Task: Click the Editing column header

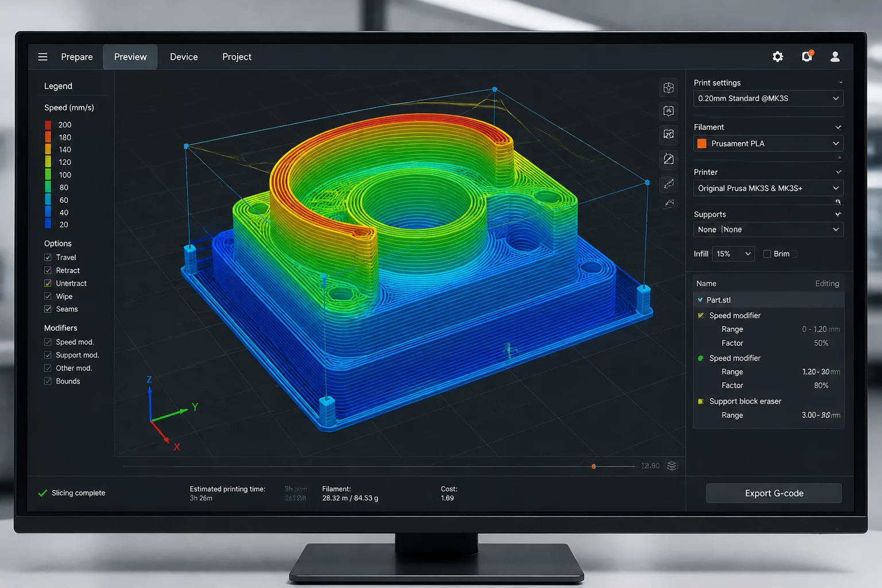Action: coord(827,284)
